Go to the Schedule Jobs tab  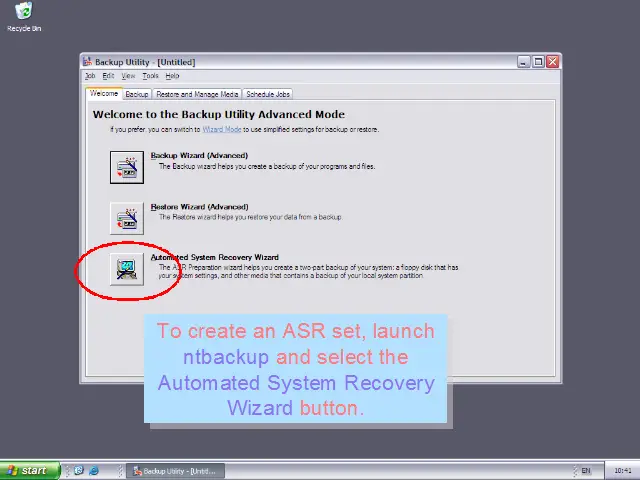pyautogui.click(x=268, y=94)
